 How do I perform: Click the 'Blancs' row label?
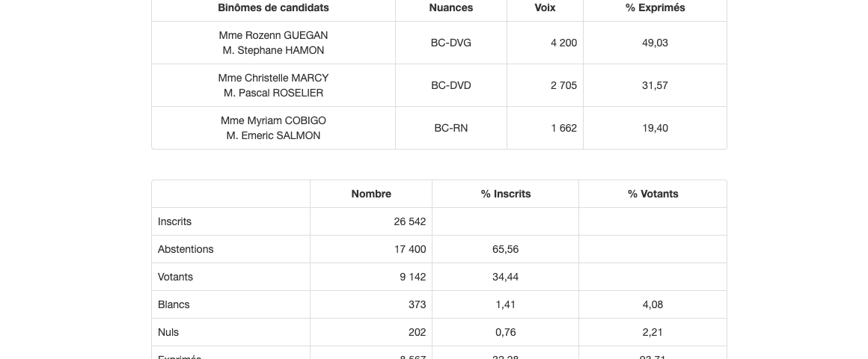[174, 304]
